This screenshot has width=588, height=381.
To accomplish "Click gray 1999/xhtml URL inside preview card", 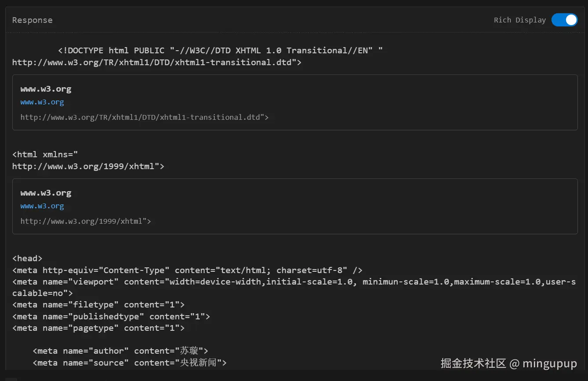I will [x=86, y=221].
